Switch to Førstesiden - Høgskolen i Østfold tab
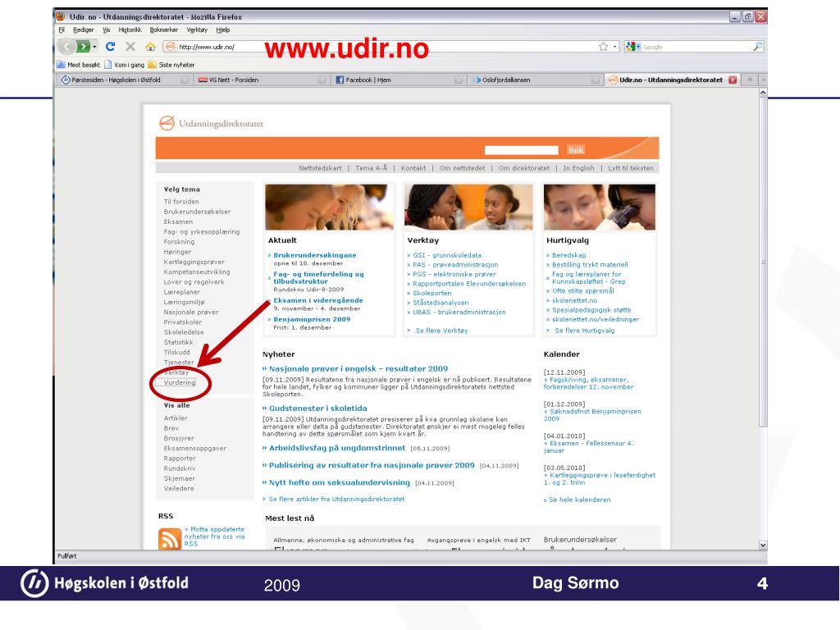Screen dimensions: 840x630 (125, 80)
